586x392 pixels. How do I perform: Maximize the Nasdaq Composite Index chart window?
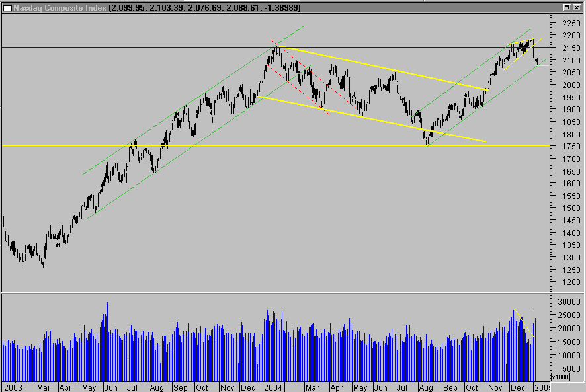[x=567, y=7]
